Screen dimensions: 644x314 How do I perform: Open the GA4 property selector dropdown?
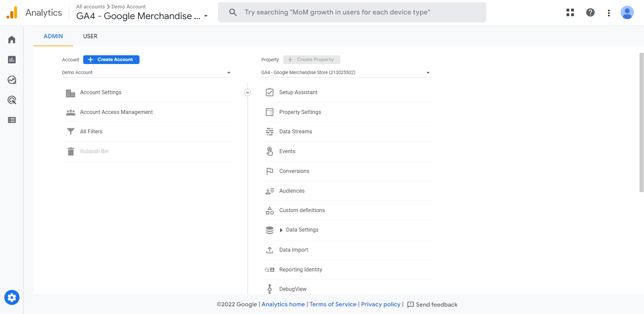(x=346, y=73)
